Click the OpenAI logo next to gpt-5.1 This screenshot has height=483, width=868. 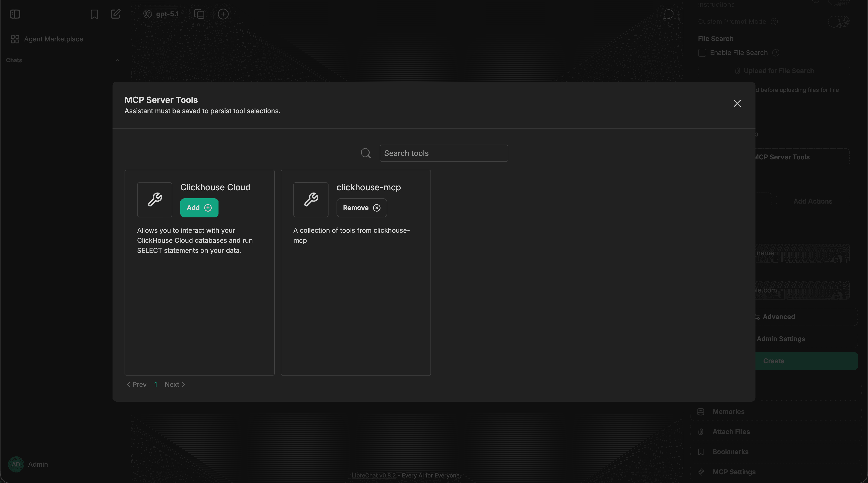147,14
